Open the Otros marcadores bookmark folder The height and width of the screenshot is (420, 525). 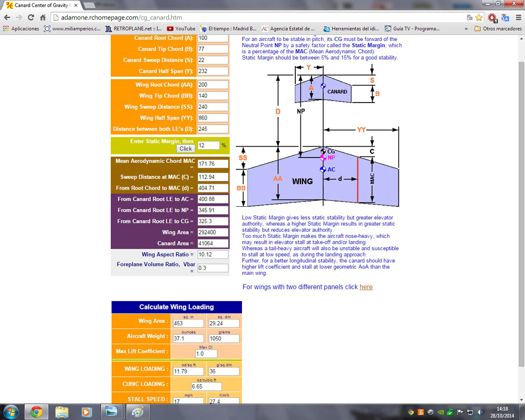click(x=498, y=29)
